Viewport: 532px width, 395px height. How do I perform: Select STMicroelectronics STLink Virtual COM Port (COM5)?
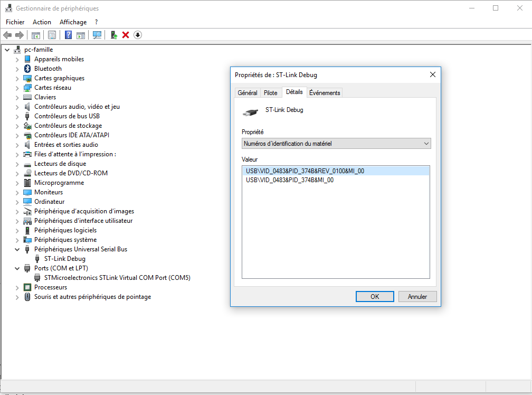click(x=117, y=278)
